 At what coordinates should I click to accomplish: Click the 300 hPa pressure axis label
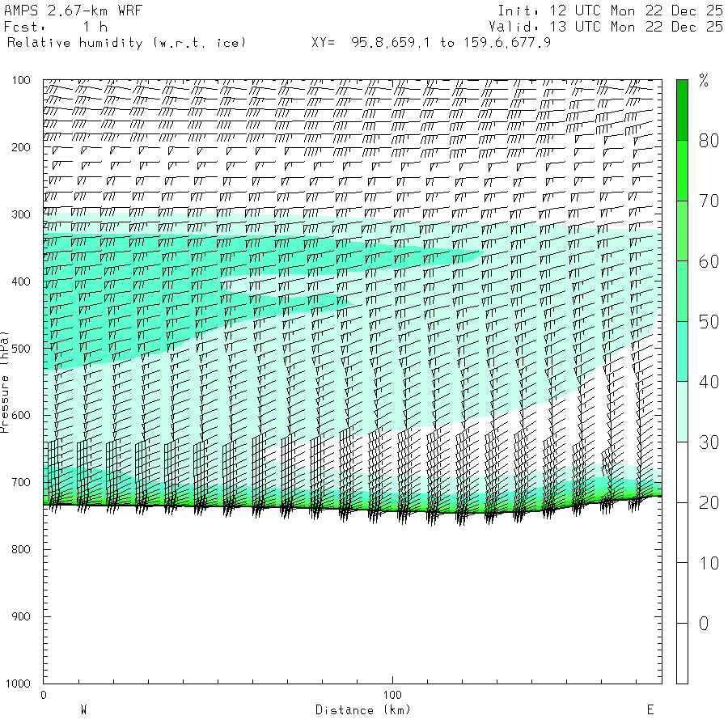tap(21, 214)
